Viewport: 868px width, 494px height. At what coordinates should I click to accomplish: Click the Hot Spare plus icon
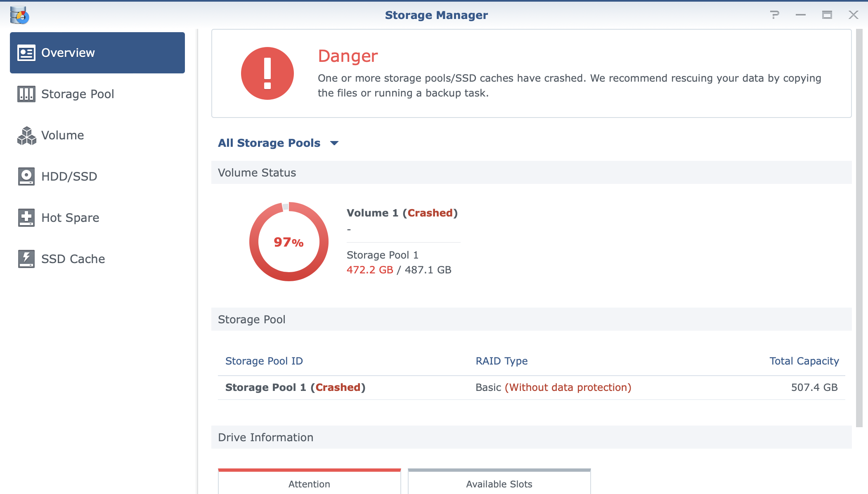(x=26, y=218)
